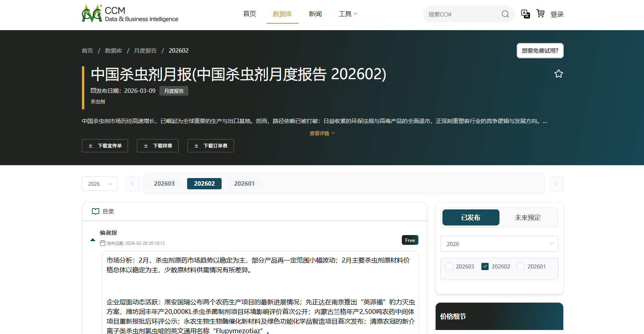Screen dimensions: 644x334
Task: Click the 编者按 heading
Action: tap(108, 233)
